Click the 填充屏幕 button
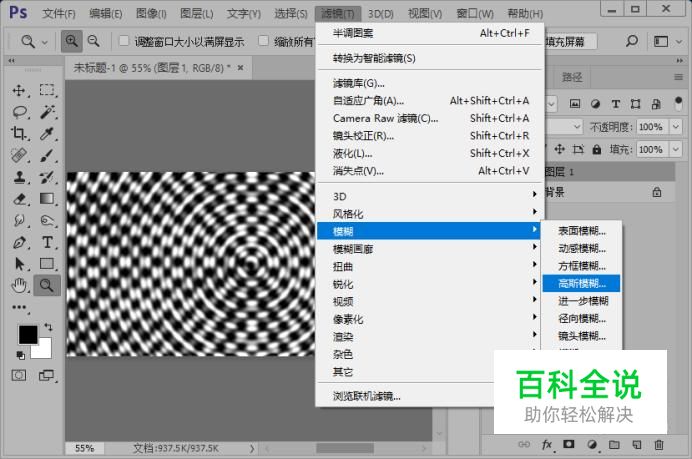Viewport: 692px width, 459px height. coord(569,41)
